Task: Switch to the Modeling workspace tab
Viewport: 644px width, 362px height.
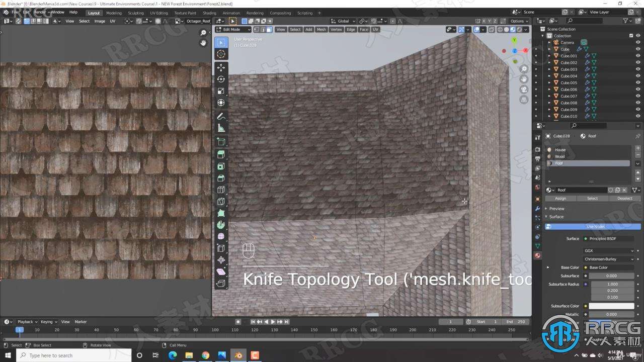Action: 114,13
